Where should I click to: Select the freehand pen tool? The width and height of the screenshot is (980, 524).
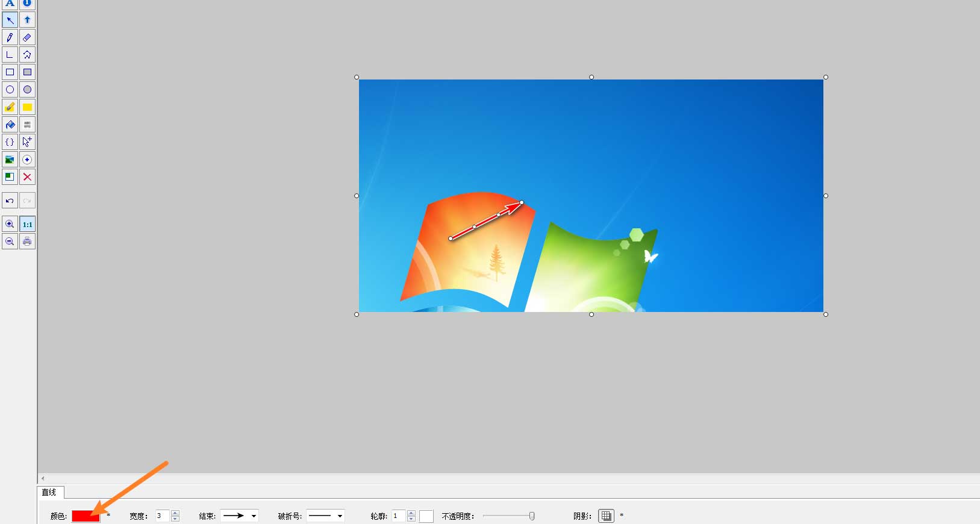(10, 37)
